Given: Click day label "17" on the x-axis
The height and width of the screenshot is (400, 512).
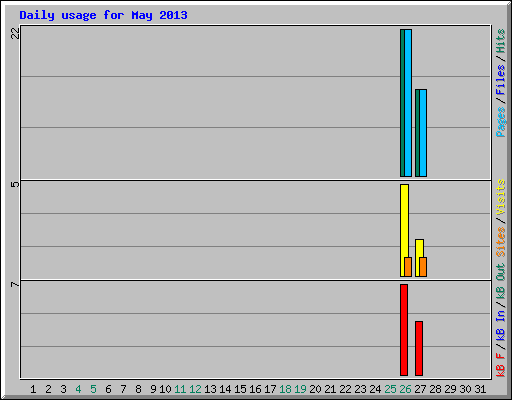Looking at the screenshot, I should [270, 389].
